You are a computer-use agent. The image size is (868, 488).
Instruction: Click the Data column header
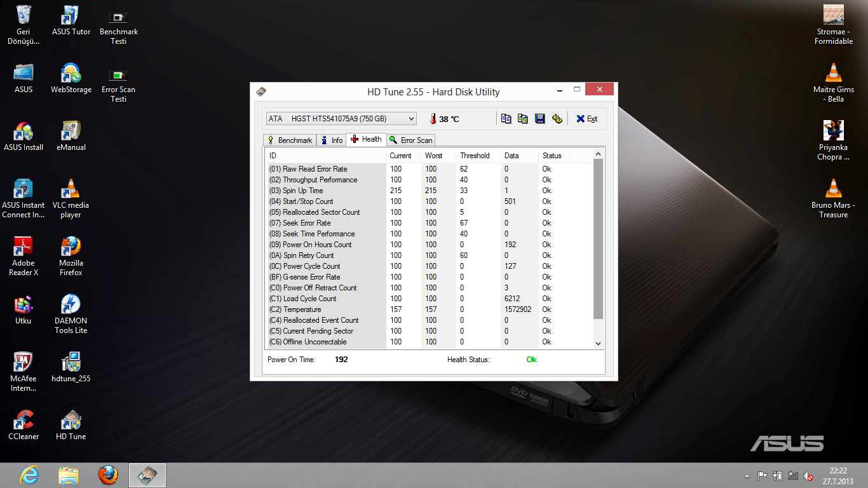pyautogui.click(x=519, y=156)
